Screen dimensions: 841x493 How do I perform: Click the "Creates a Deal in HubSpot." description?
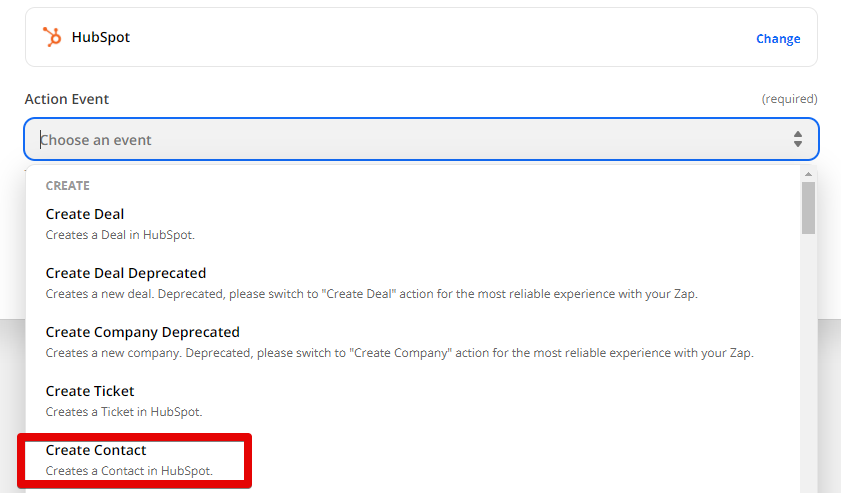tap(120, 234)
